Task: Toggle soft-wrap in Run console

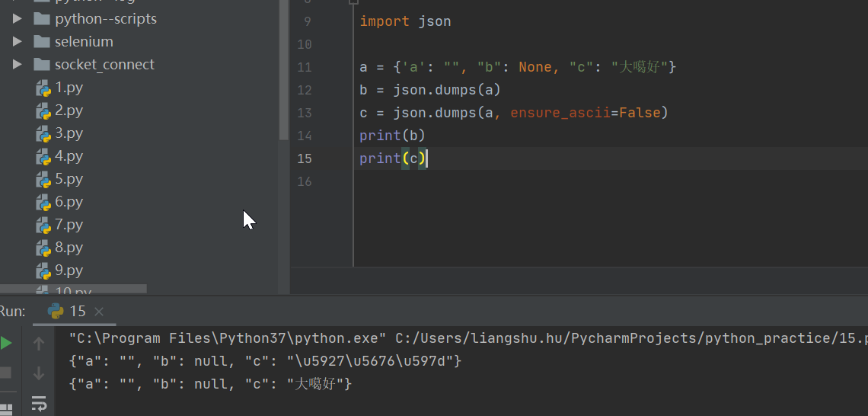Action: pyautogui.click(x=39, y=403)
